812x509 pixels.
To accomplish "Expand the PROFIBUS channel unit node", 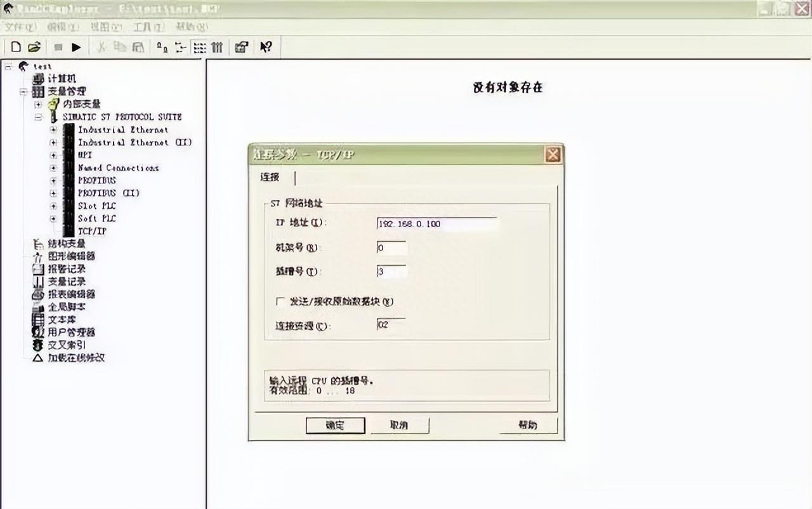I will coord(53,181).
